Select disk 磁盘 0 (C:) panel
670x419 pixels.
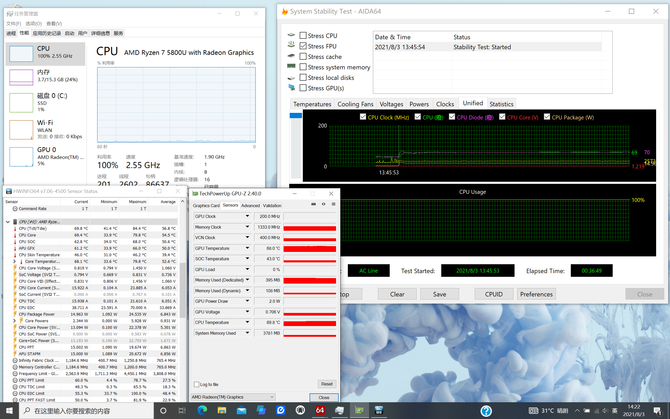click(x=45, y=103)
